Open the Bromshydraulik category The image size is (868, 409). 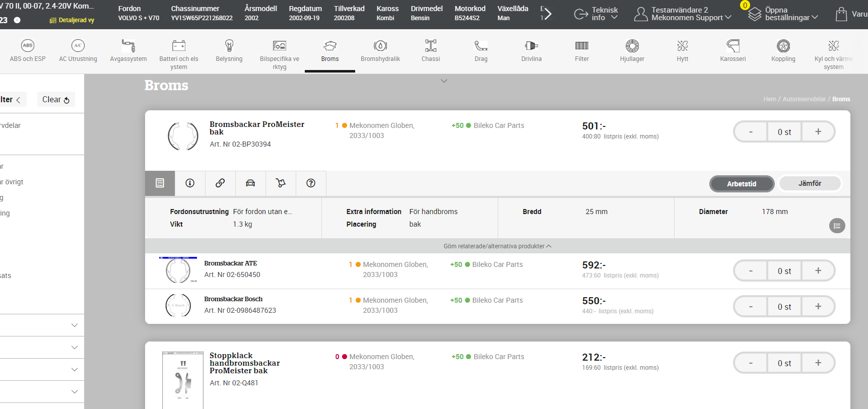coord(380,51)
